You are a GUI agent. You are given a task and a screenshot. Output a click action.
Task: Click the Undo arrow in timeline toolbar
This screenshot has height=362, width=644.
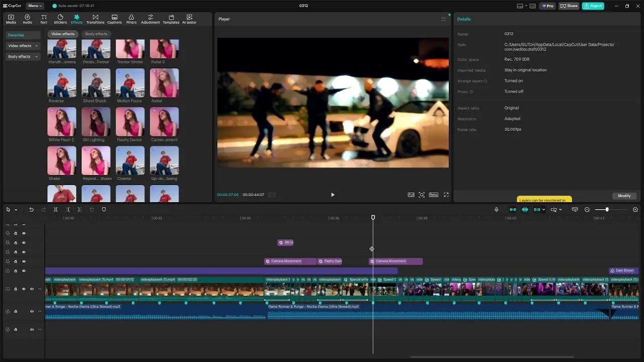tap(31, 210)
